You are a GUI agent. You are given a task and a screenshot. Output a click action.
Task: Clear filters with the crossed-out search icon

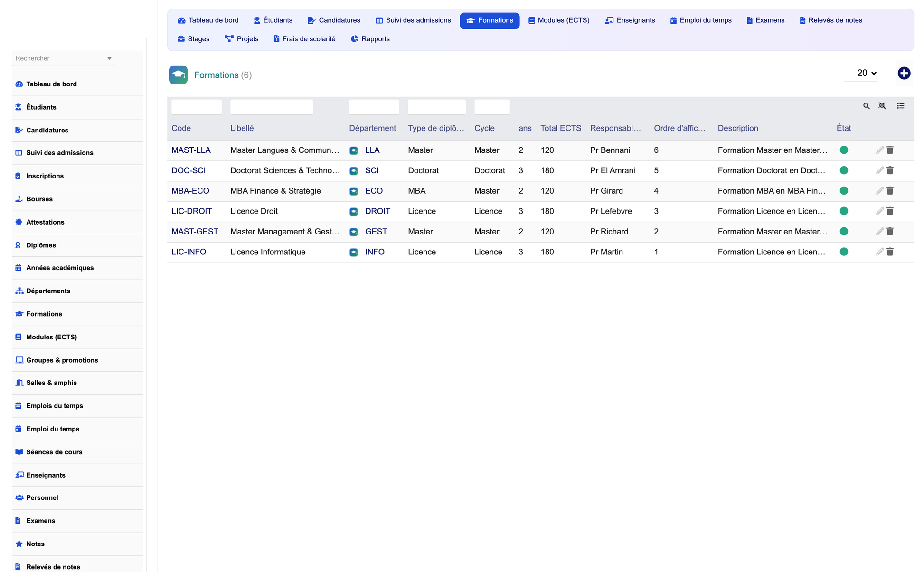(882, 106)
